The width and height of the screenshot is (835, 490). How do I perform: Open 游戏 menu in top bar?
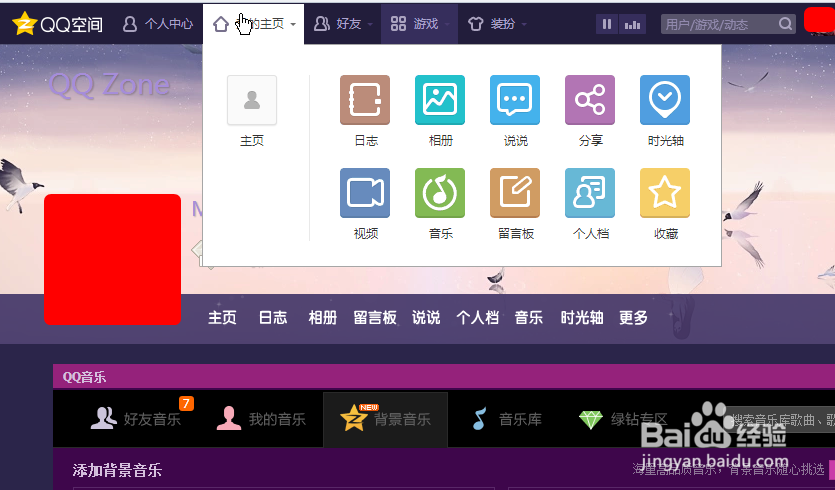pyautogui.click(x=414, y=24)
